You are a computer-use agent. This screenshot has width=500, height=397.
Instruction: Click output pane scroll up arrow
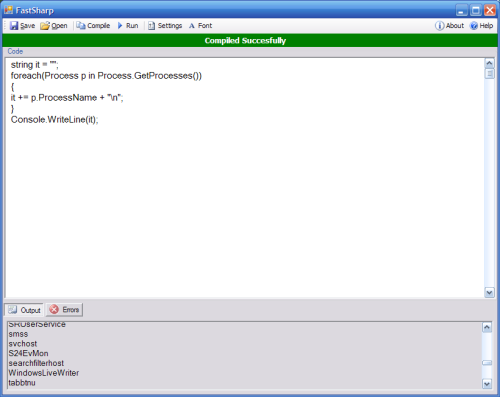[487, 327]
